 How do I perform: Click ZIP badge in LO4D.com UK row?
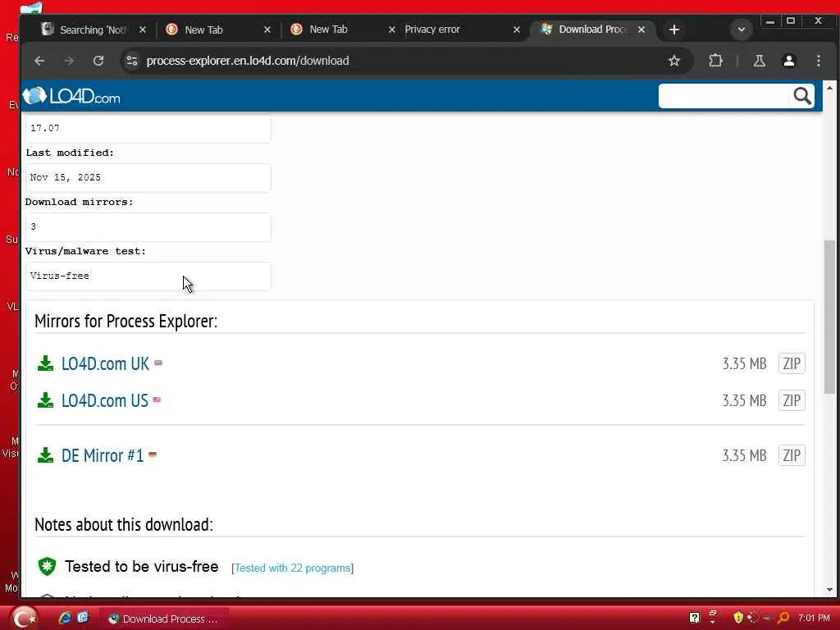pyautogui.click(x=792, y=363)
